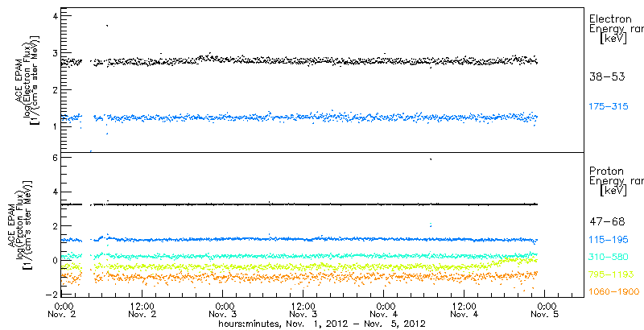Screen dimensions: 644x330
Task: Click the "3" tick on electron flux axis
Action: pyautogui.click(x=57, y=52)
